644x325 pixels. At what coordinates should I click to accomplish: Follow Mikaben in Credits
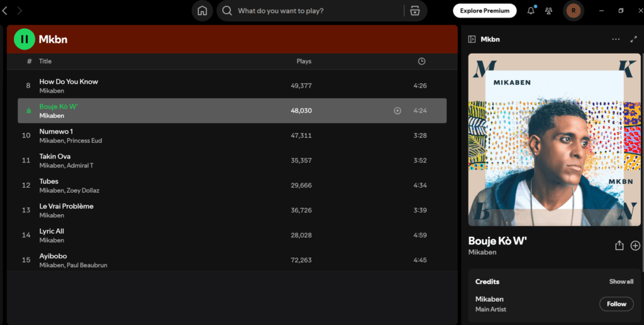click(x=616, y=304)
